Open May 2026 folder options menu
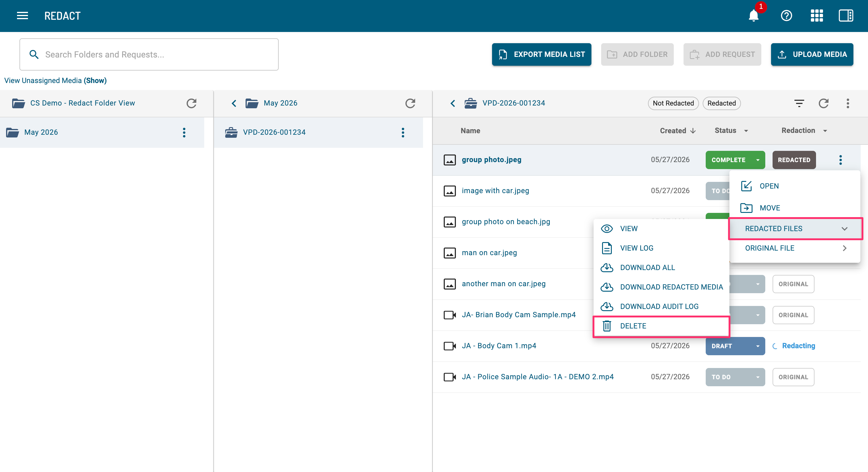The height and width of the screenshot is (472, 868). point(184,133)
